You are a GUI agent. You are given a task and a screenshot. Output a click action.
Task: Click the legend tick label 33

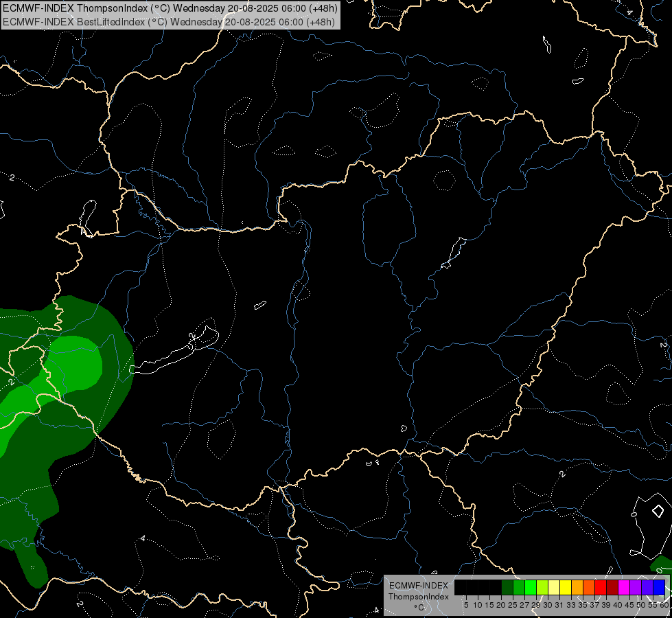(x=571, y=605)
